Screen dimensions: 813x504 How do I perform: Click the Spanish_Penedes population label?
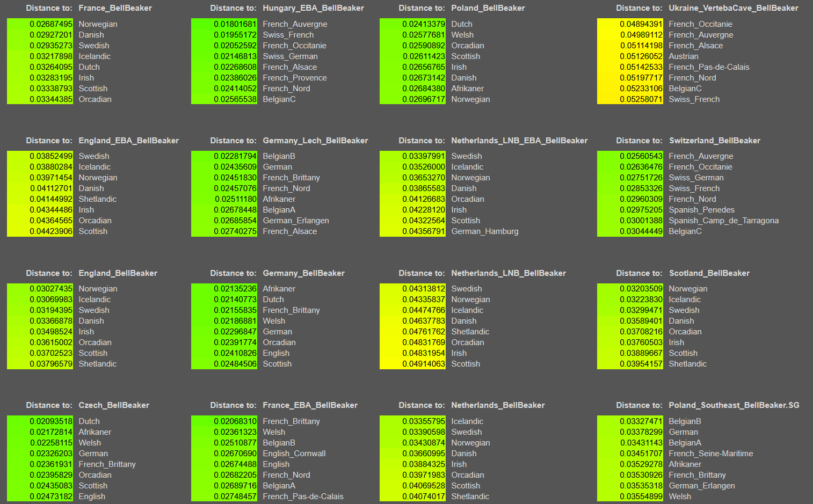click(701, 210)
